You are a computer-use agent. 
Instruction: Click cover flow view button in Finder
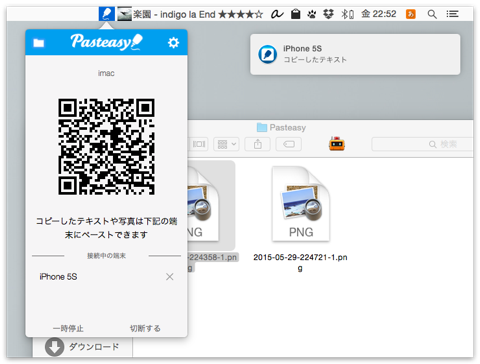[x=199, y=144]
